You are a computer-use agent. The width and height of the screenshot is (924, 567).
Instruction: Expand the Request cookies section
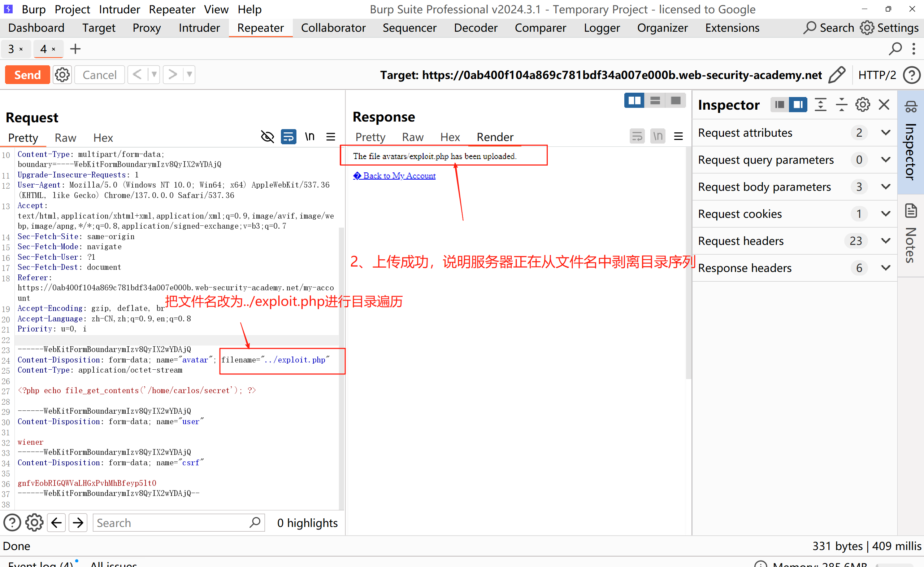coord(885,214)
